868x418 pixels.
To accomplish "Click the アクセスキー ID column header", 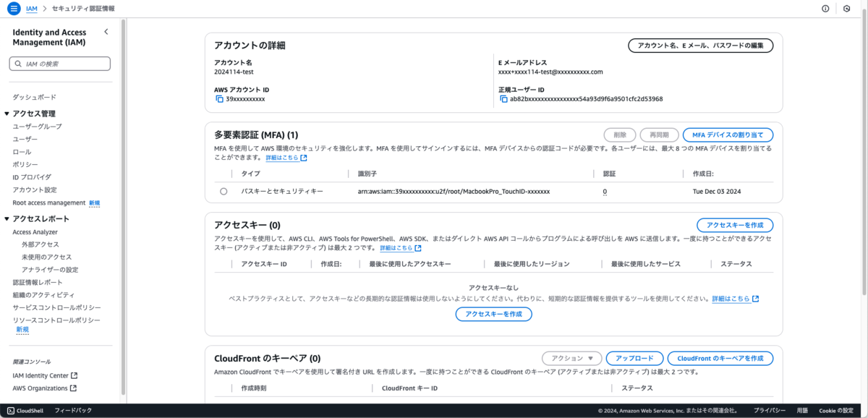I will click(264, 264).
